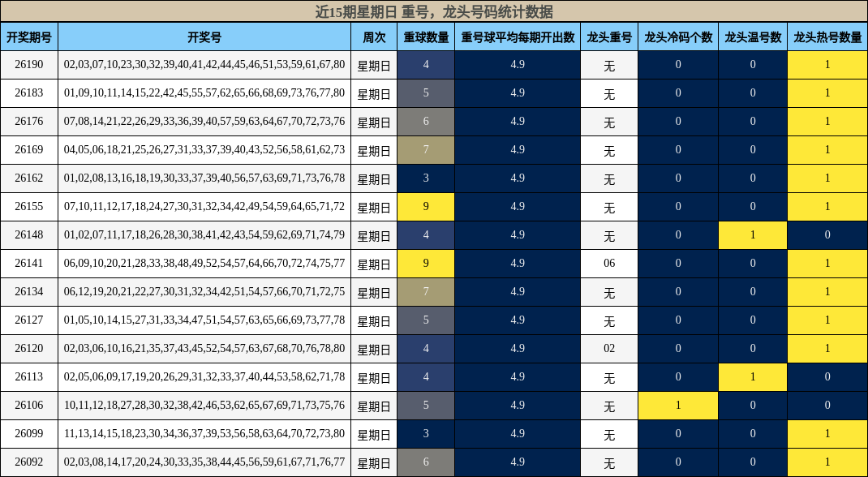Select draw period 26106
The height and width of the screenshot is (477, 868).
(29, 406)
